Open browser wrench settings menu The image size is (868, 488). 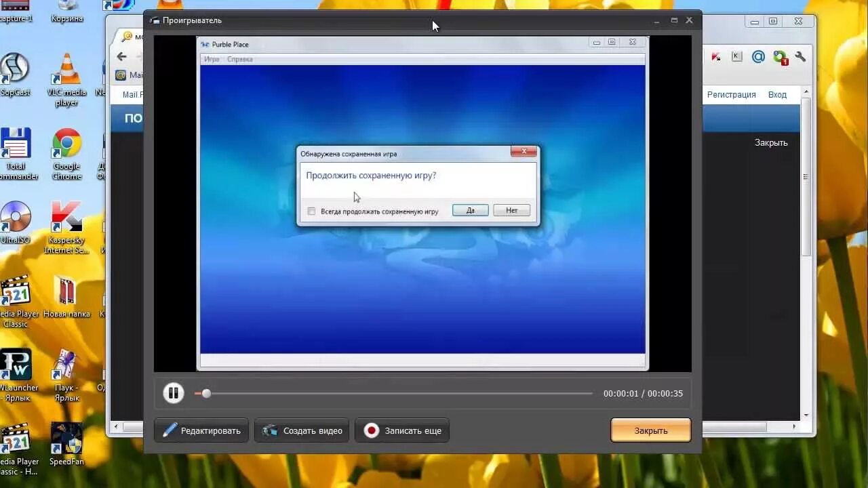(x=801, y=57)
